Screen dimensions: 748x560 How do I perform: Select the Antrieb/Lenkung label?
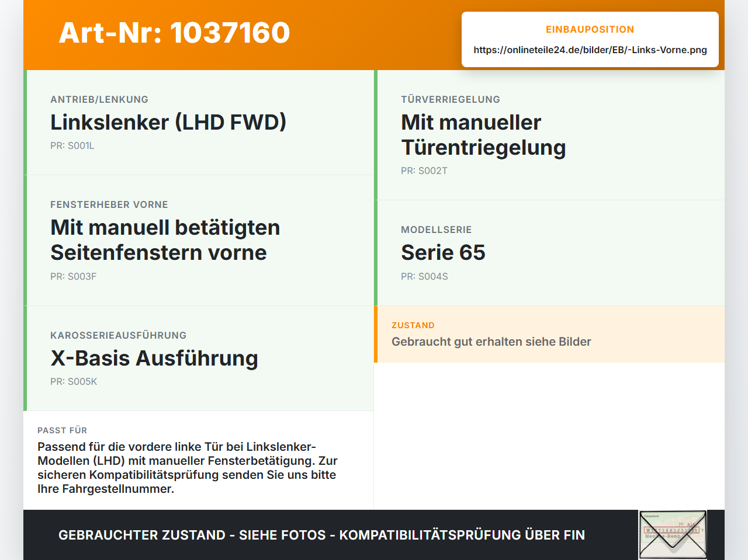point(99,99)
